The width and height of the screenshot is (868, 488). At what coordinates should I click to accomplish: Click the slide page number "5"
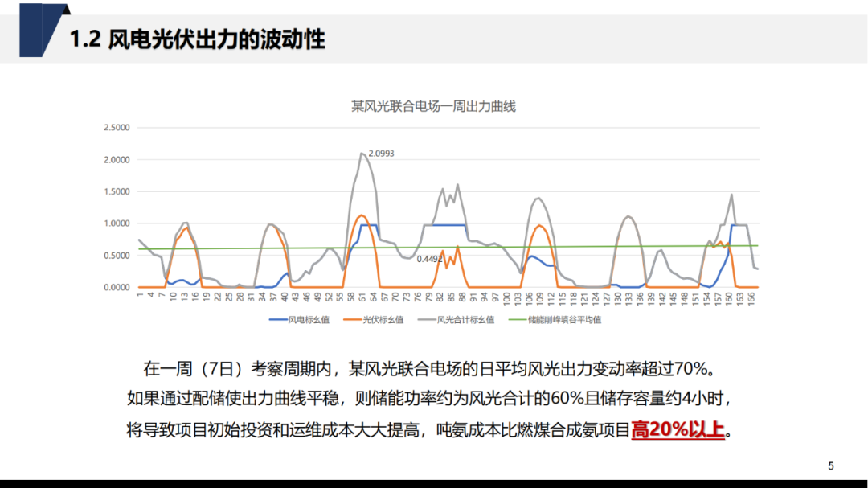point(830,465)
